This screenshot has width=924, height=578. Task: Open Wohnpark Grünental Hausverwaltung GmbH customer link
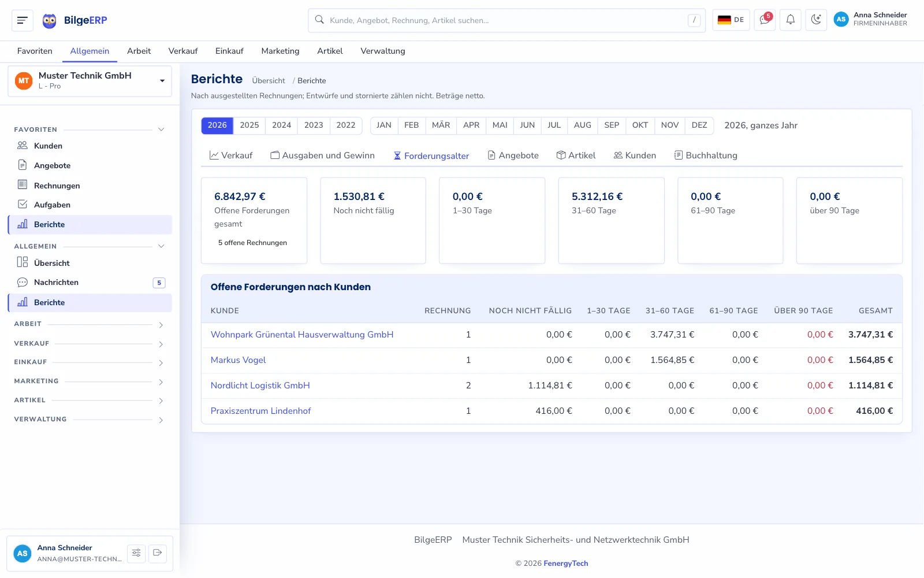[x=302, y=335]
